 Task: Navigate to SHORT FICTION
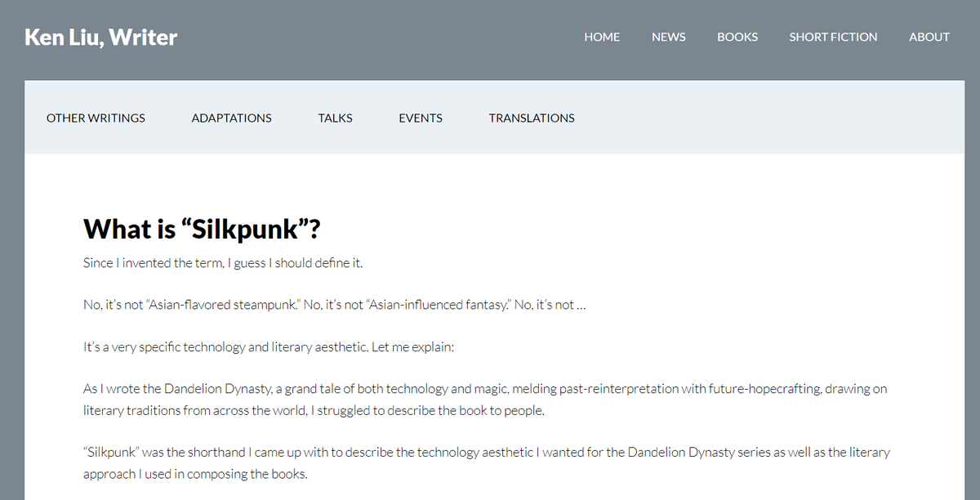(833, 37)
